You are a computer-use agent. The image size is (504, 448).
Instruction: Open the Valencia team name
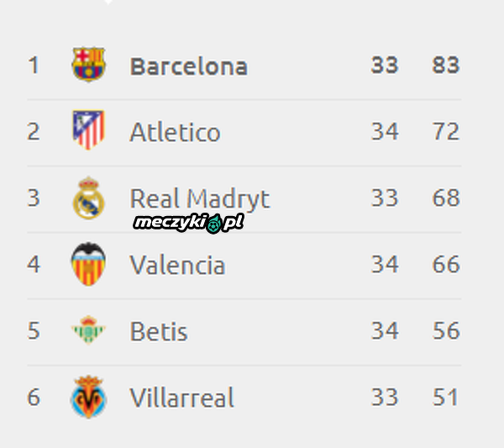coord(177,266)
